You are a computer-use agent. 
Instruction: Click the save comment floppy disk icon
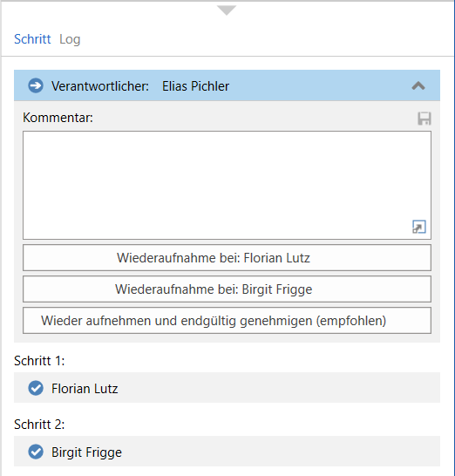[424, 119]
